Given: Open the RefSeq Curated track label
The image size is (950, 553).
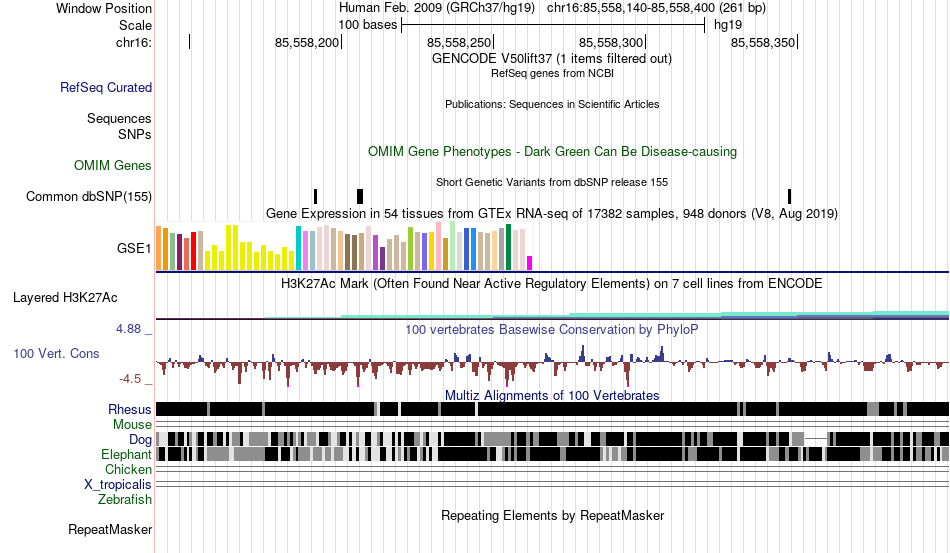Looking at the screenshot, I should (106, 87).
